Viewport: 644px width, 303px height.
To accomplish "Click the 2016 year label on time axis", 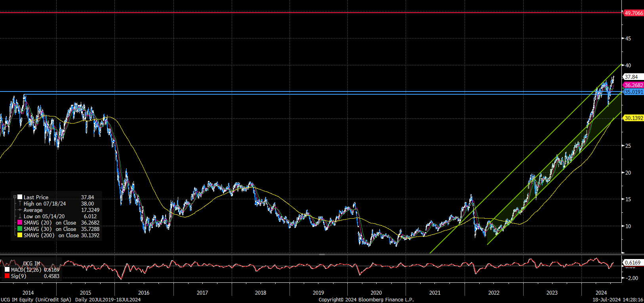I will [x=144, y=293].
